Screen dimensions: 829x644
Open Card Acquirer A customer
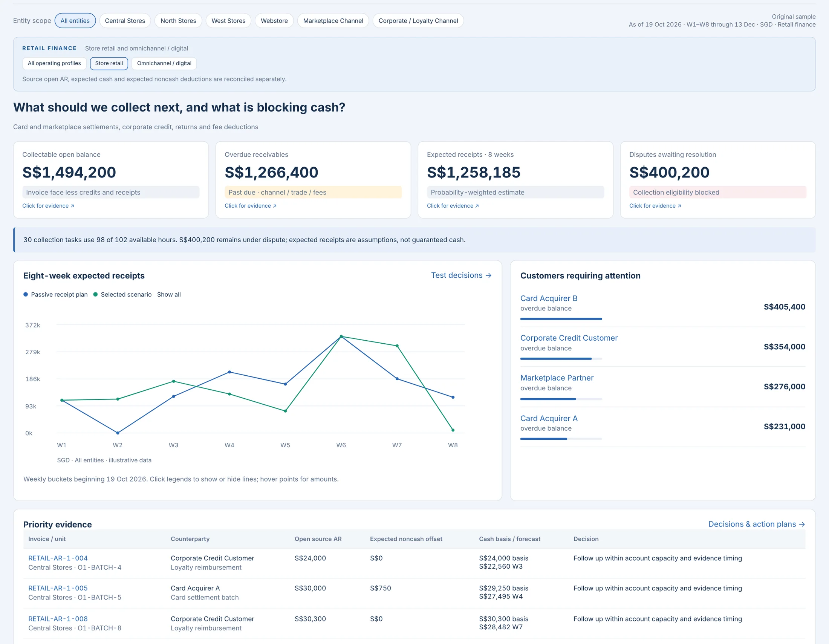549,418
